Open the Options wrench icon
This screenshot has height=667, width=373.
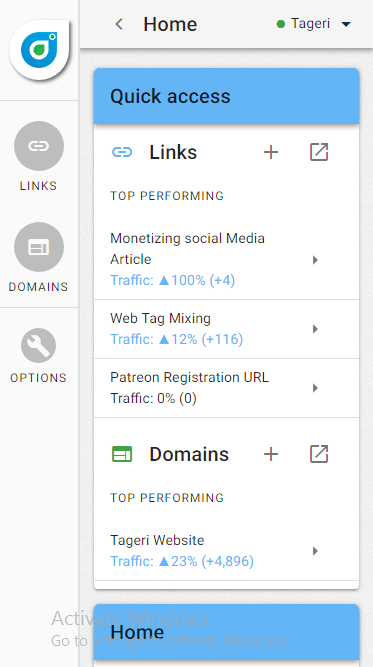click(x=38, y=345)
